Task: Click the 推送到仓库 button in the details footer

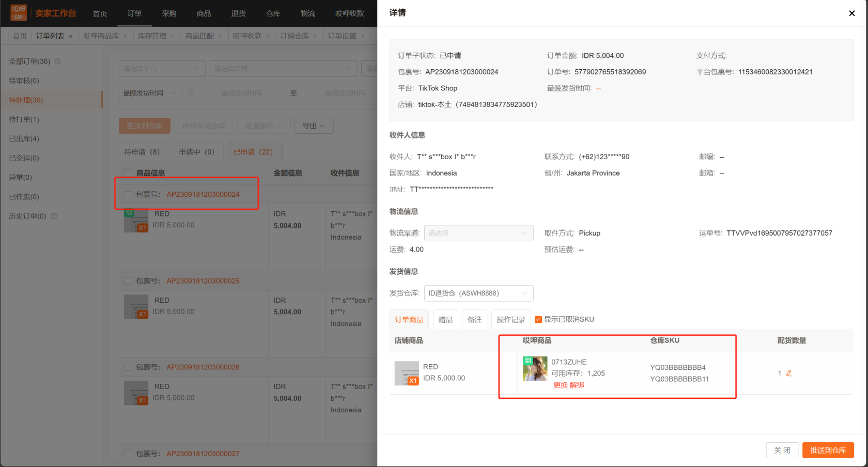Action: [x=828, y=450]
